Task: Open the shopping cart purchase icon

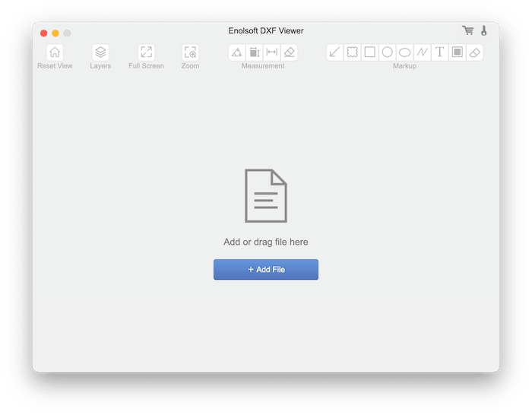Action: tap(467, 31)
